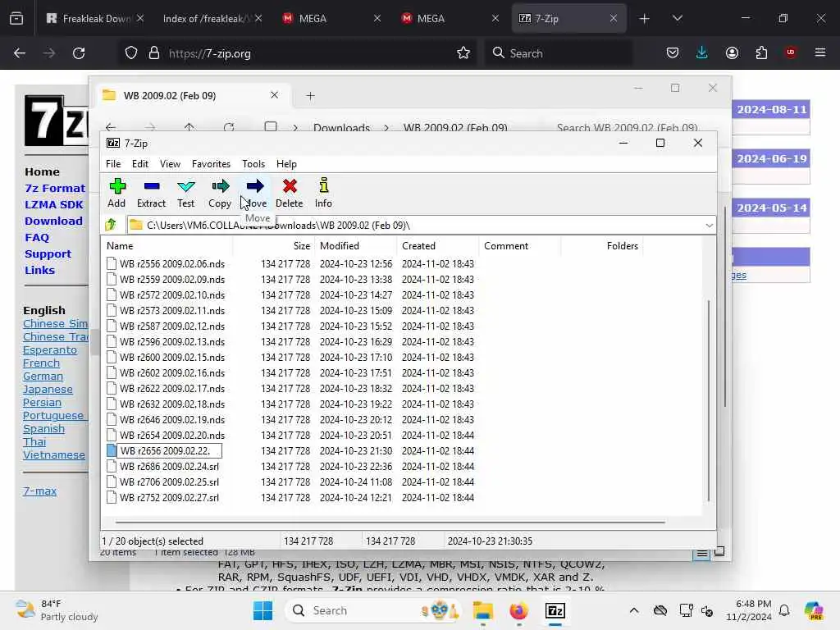Open the Firefox hamburger menu

(x=819, y=52)
